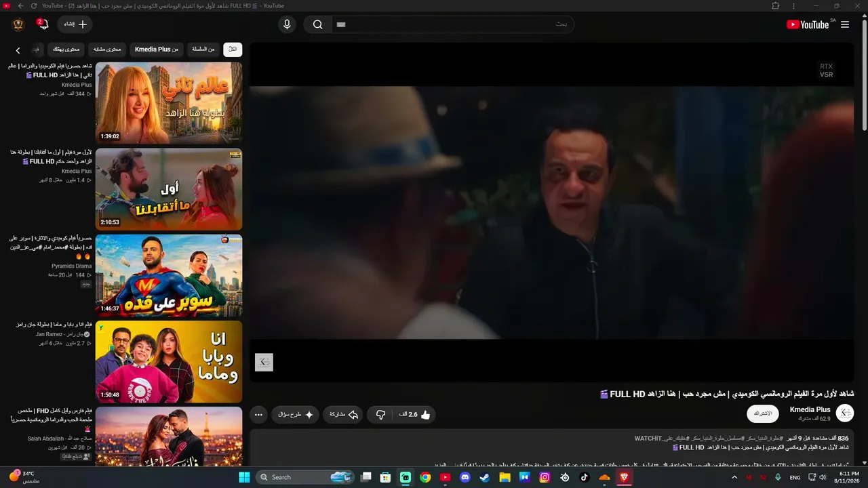The image size is (868, 488).
Task: Open the 'أول ما أتقابلنا' video thumbnail
Action: tap(169, 189)
